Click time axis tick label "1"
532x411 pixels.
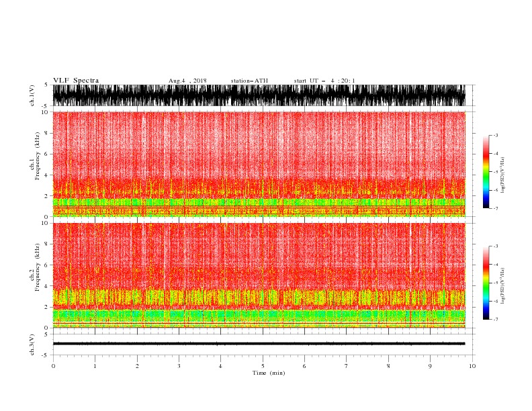coord(95,366)
